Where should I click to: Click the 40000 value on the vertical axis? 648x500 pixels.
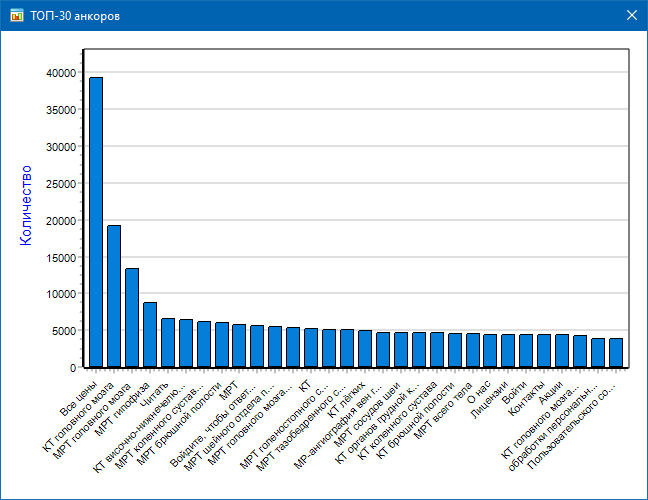61,73
